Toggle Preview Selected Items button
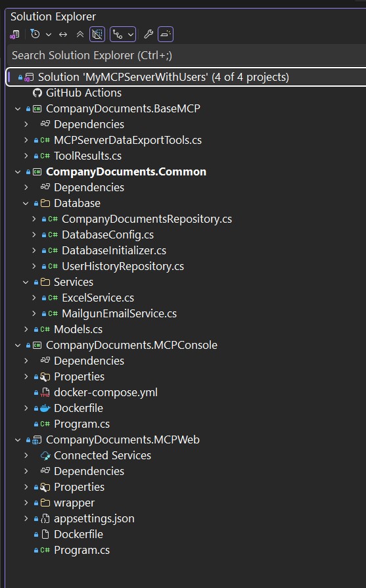 (x=166, y=35)
